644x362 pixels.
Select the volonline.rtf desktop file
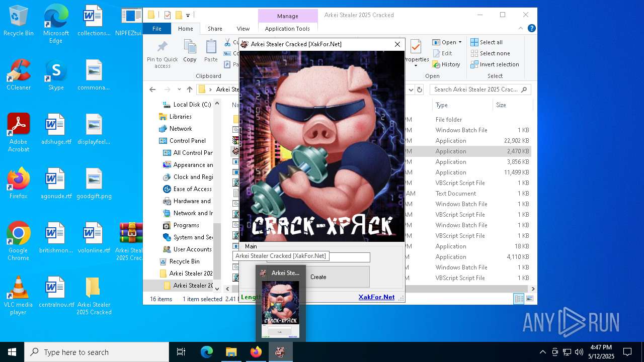[94, 238]
